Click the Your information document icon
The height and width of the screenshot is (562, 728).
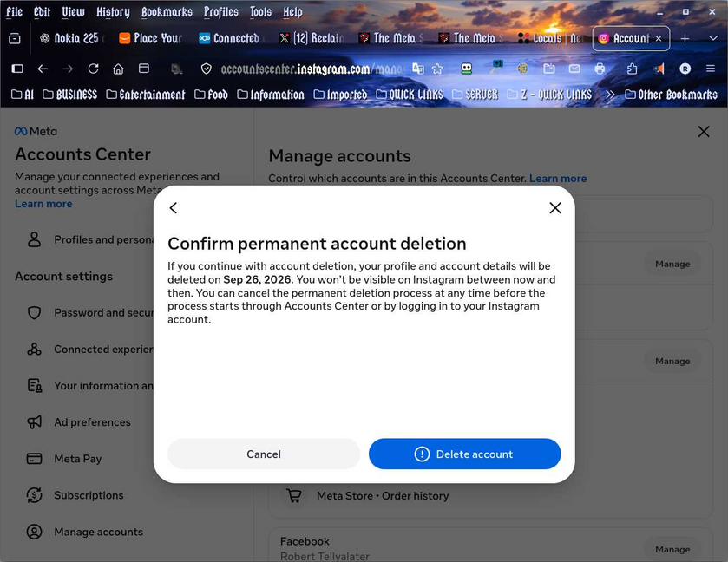pos(35,386)
